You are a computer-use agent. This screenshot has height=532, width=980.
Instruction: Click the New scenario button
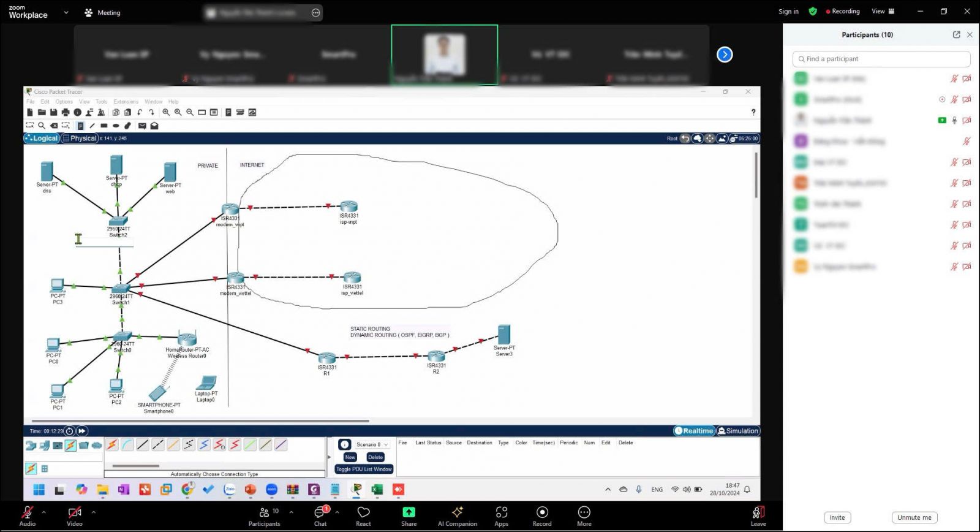pos(350,457)
